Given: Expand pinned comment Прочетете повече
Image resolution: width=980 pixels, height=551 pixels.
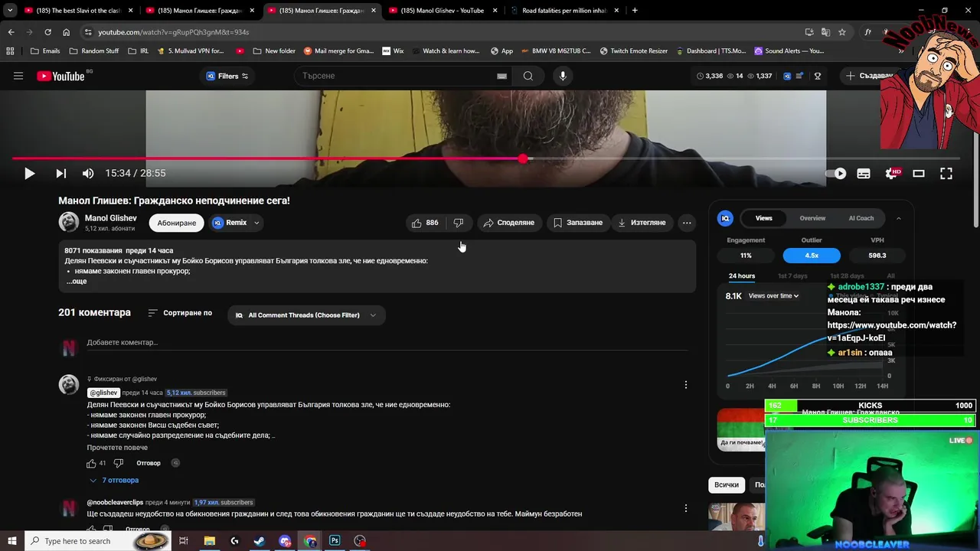Looking at the screenshot, I should (x=117, y=448).
